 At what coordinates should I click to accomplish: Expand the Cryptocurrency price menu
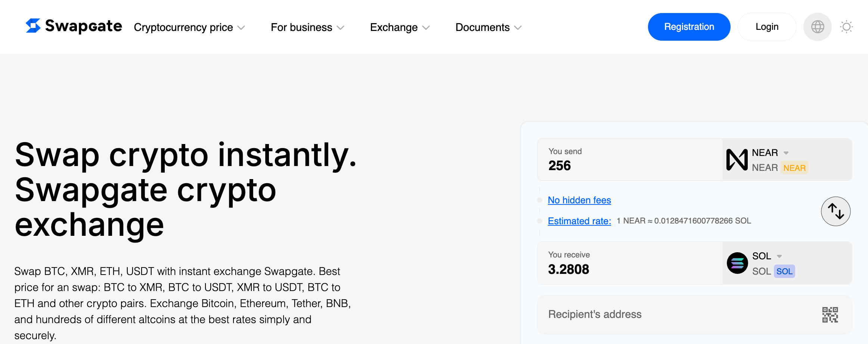click(x=189, y=28)
